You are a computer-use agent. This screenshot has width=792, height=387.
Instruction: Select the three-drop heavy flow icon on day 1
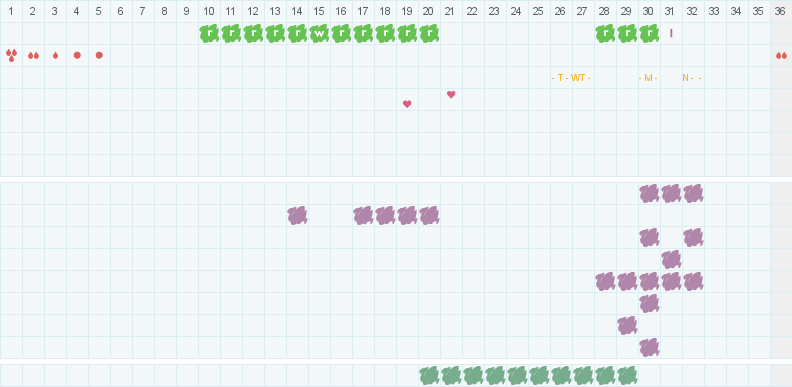11,55
